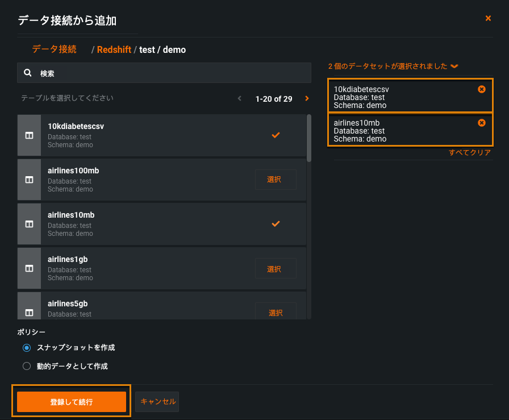Remove airlines10mb from selected datasets

click(482, 123)
